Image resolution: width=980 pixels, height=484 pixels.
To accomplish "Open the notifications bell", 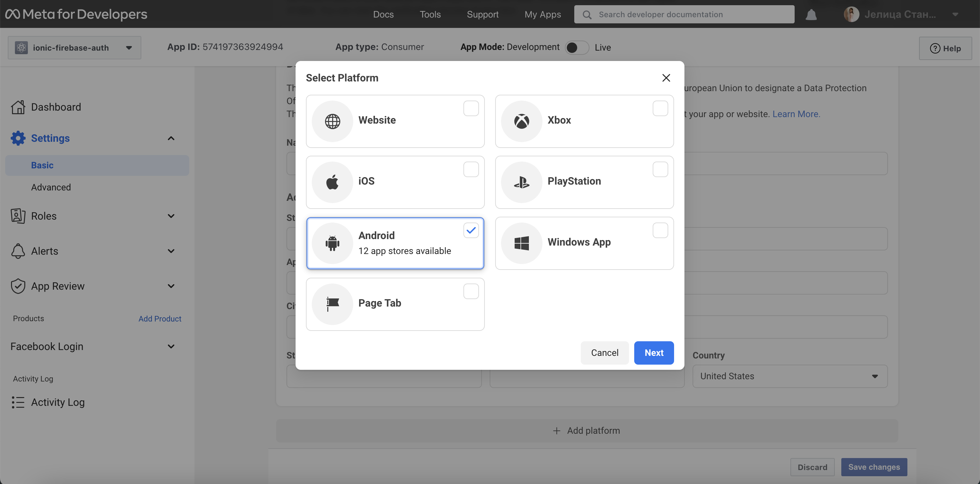I will [x=811, y=15].
